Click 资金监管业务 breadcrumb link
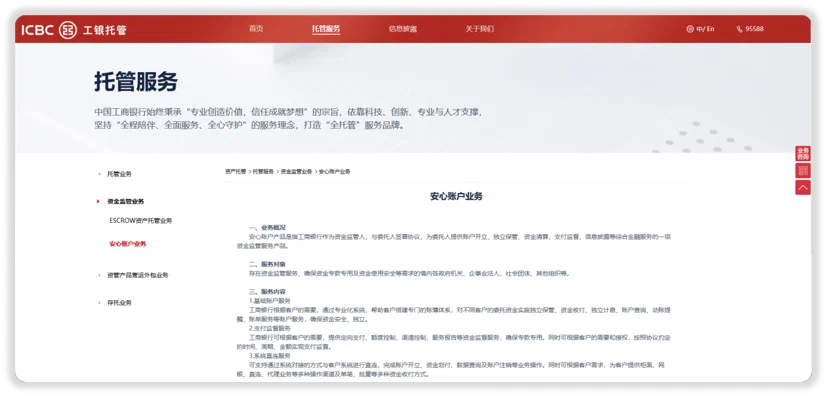Screen dimensions: 826x397 [x=297, y=172]
